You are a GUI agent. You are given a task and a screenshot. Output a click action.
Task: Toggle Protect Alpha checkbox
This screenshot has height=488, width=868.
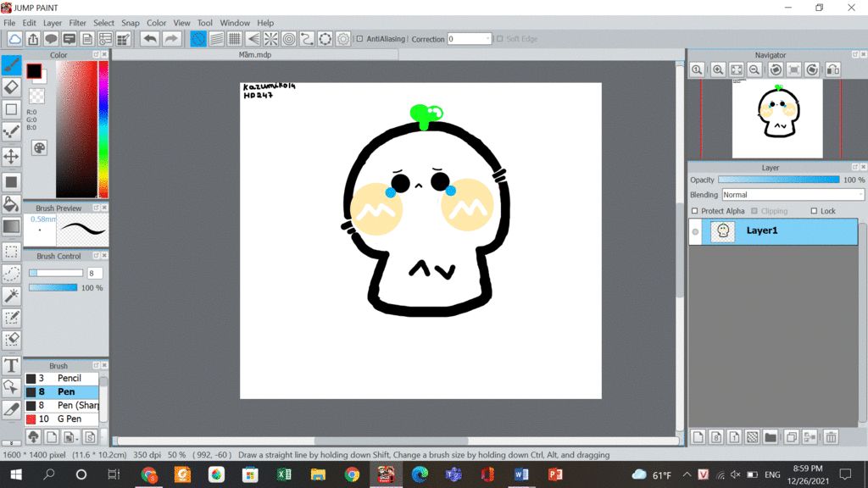tap(695, 211)
